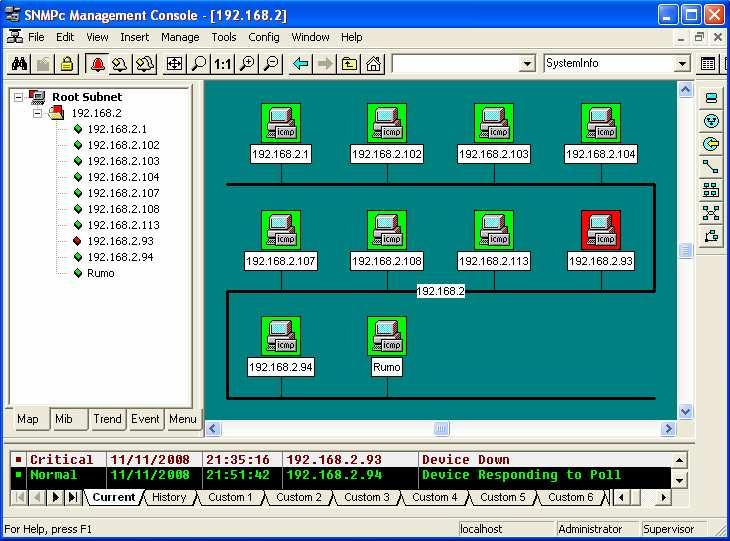Click the 192.168.2.113 label on map
The width and height of the screenshot is (730, 541).
[494, 261]
